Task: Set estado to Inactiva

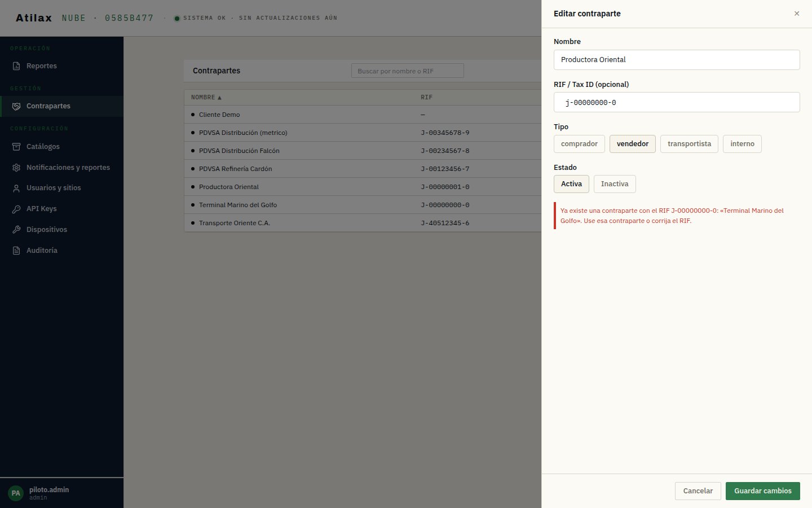Action: (x=615, y=184)
